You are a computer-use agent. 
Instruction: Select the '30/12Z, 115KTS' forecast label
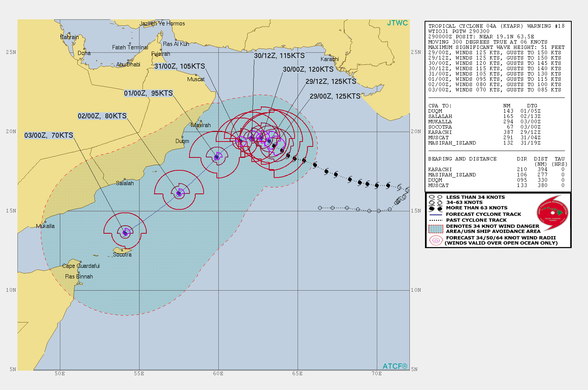(279, 56)
